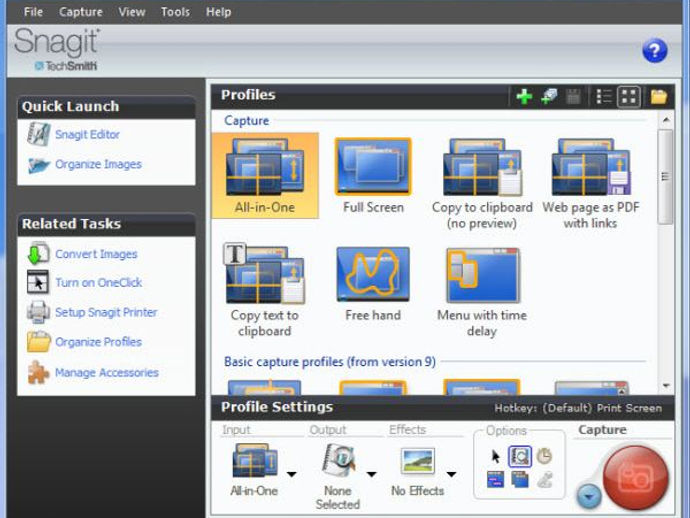Select the Copy text to clipboard profile
690x518 pixels.
pyautogui.click(x=264, y=290)
